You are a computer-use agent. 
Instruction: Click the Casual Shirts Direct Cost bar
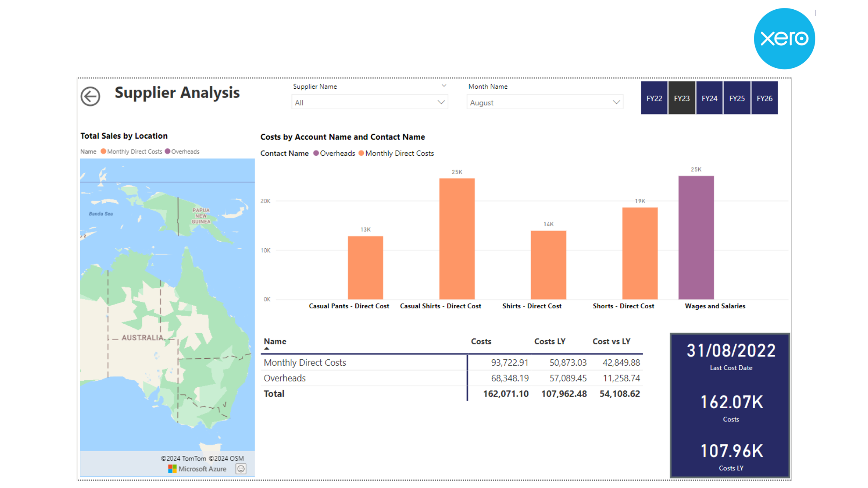pos(457,239)
